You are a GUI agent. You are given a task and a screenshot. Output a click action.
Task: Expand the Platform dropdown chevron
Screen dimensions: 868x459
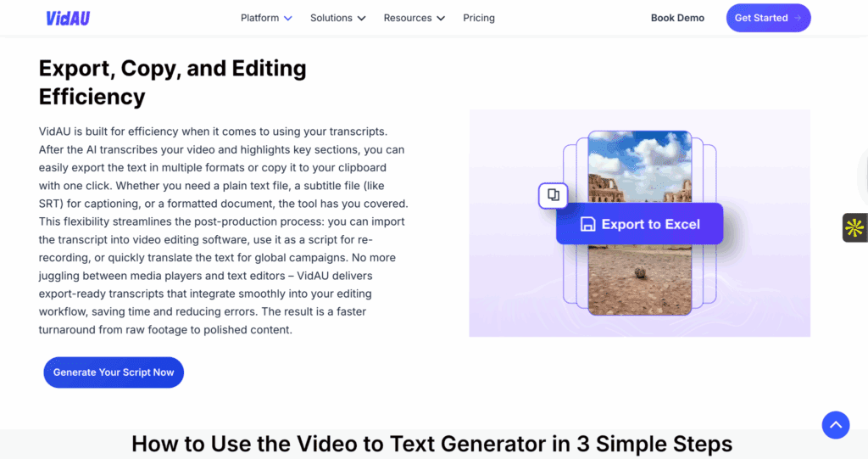(x=288, y=18)
